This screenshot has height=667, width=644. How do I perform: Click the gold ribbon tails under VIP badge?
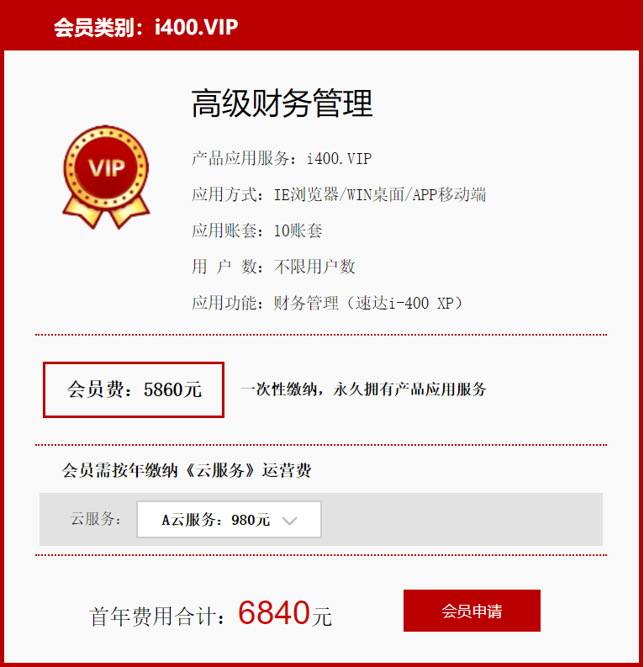(106, 212)
